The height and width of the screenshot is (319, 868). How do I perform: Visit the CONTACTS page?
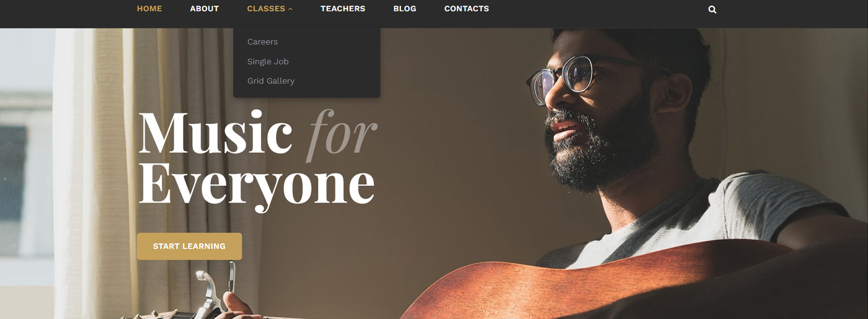point(467,9)
